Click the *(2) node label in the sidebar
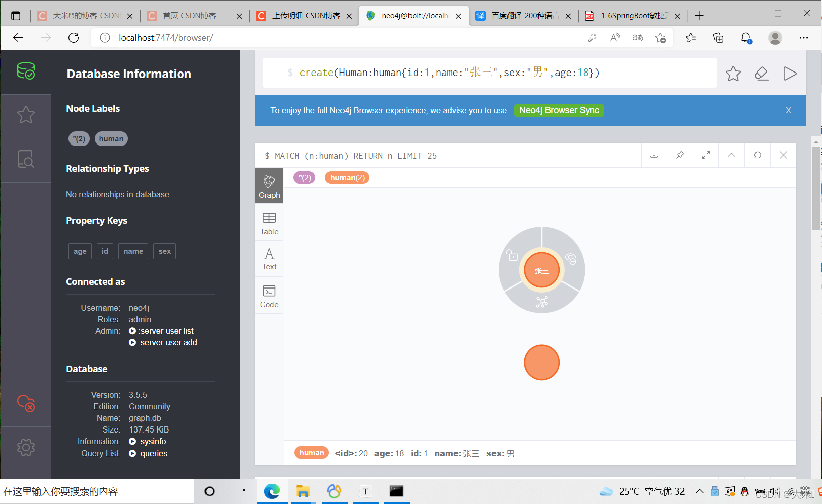 coord(79,139)
